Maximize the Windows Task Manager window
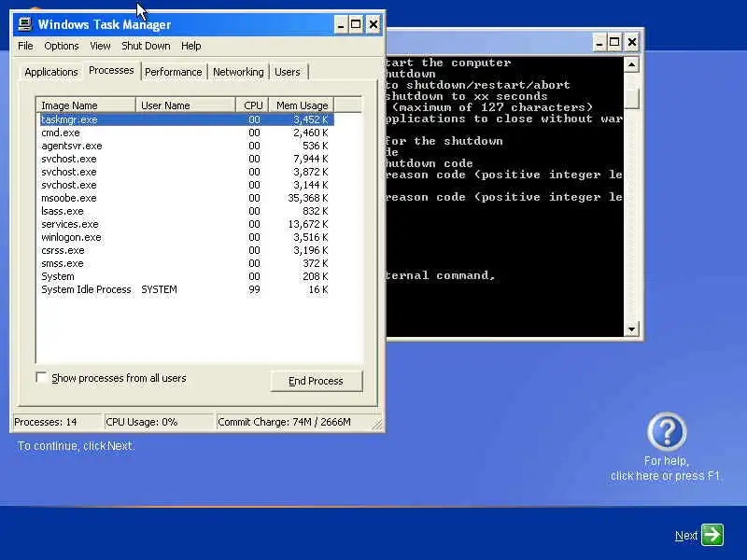This screenshot has width=747, height=560. [356, 24]
